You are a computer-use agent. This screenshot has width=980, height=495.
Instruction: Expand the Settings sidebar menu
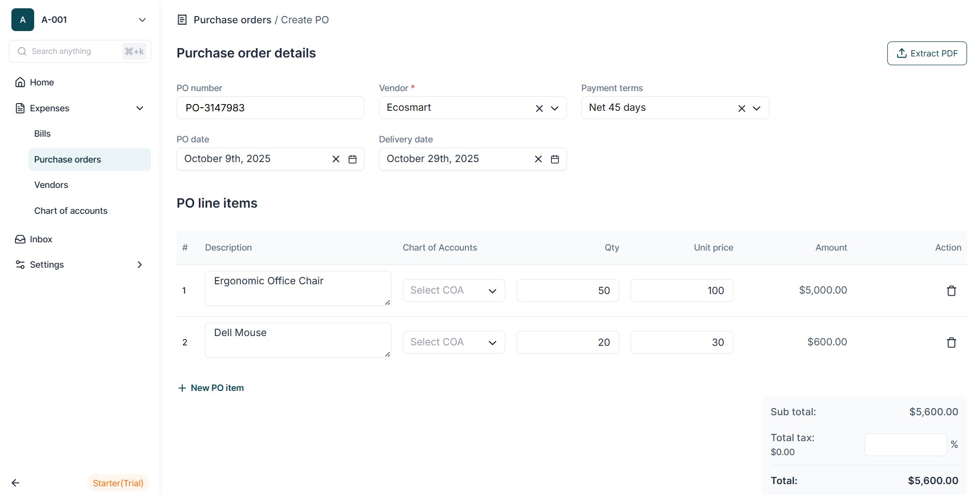tap(139, 265)
